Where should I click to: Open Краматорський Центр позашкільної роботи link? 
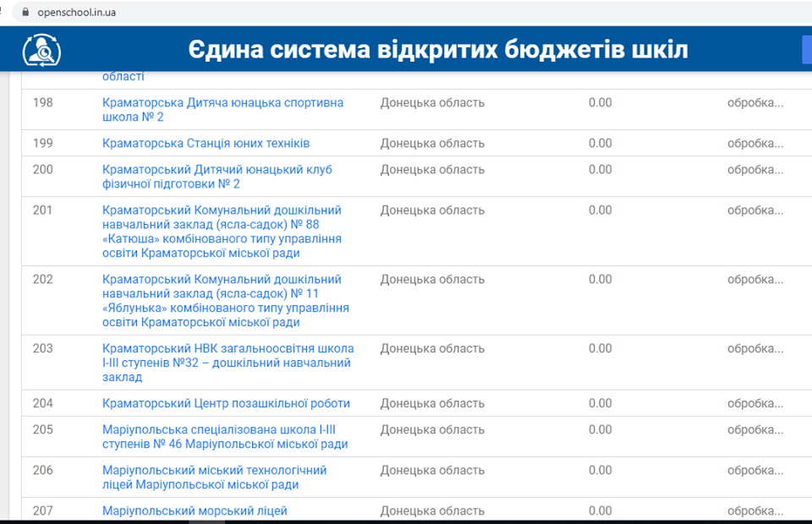[x=226, y=403]
